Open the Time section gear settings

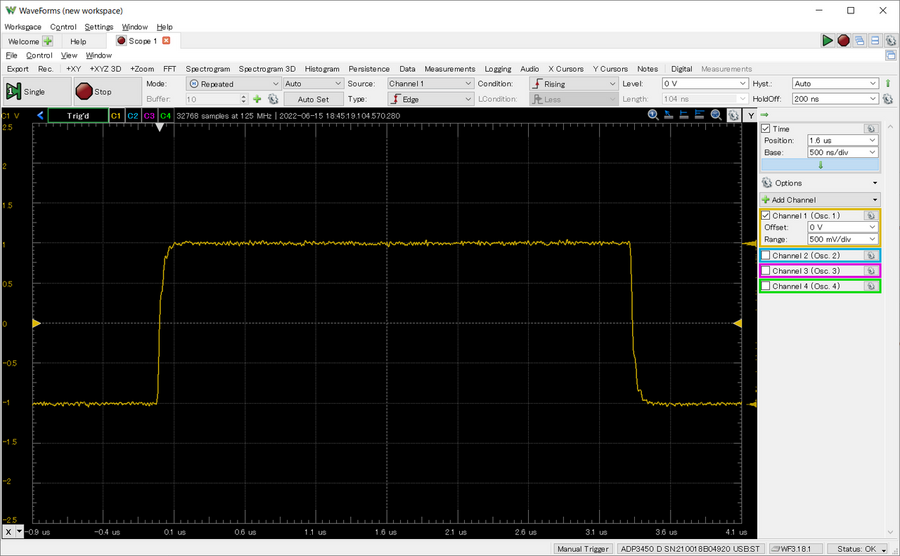(x=870, y=129)
